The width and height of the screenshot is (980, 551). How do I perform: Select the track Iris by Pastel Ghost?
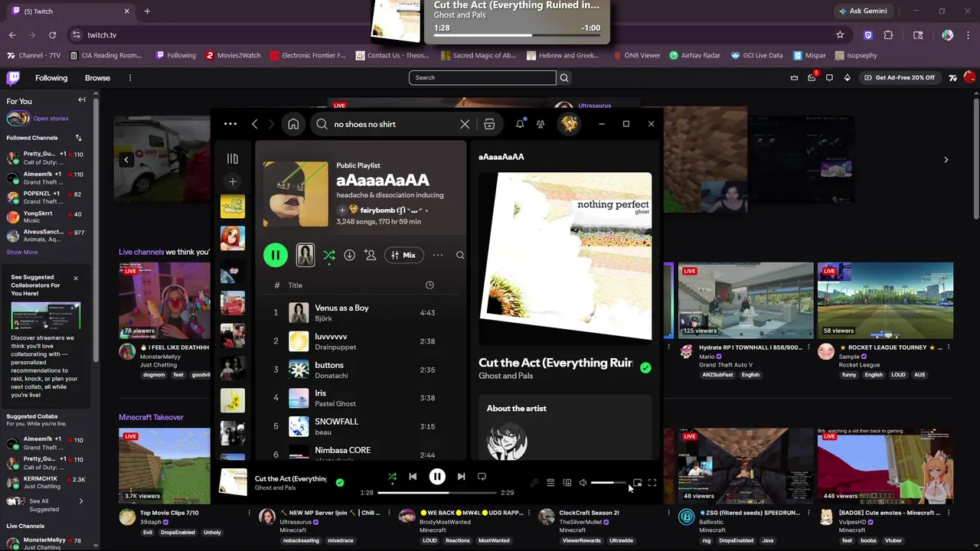click(320, 393)
